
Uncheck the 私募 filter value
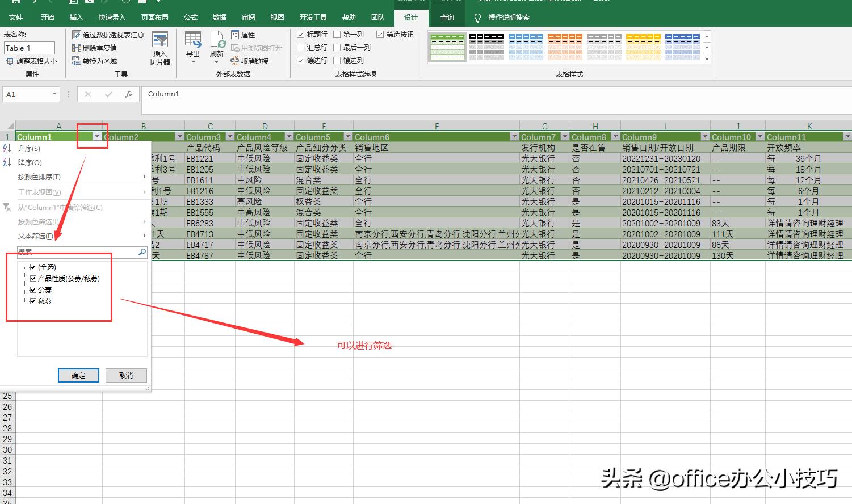33,301
